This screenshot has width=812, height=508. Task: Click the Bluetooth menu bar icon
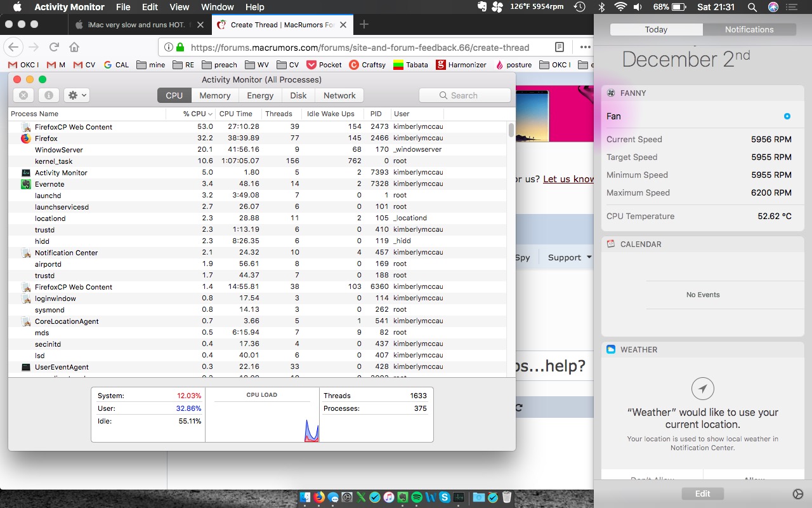tap(602, 7)
